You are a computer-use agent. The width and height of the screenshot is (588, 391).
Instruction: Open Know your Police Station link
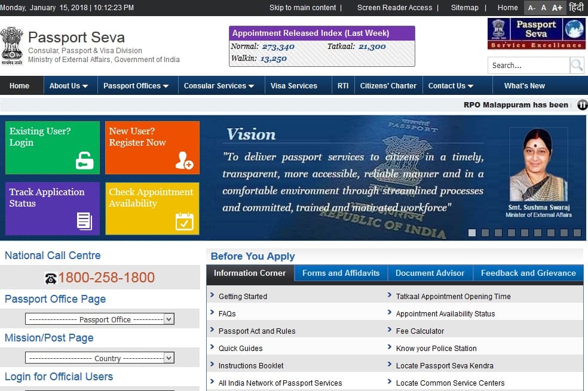pos(436,348)
